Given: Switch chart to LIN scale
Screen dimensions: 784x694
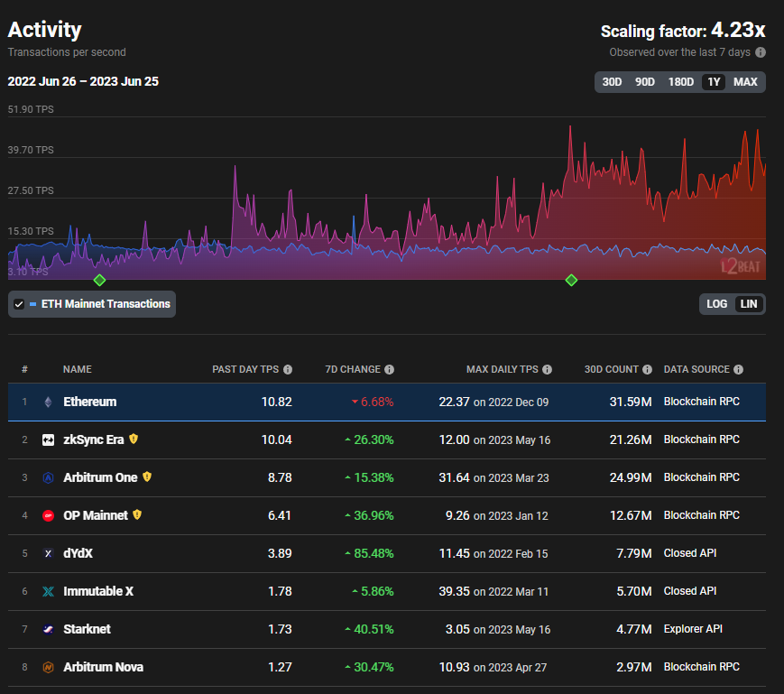Looking at the screenshot, I should tap(749, 304).
